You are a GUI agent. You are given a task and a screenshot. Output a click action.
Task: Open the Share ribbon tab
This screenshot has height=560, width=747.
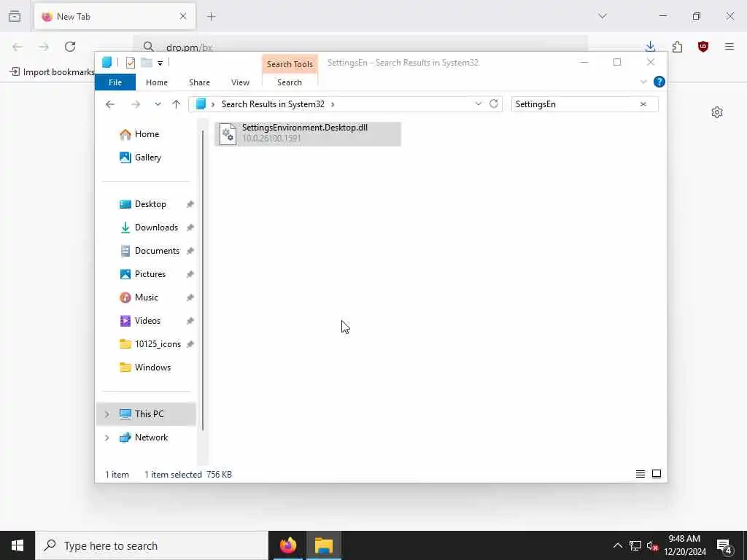pyautogui.click(x=199, y=82)
